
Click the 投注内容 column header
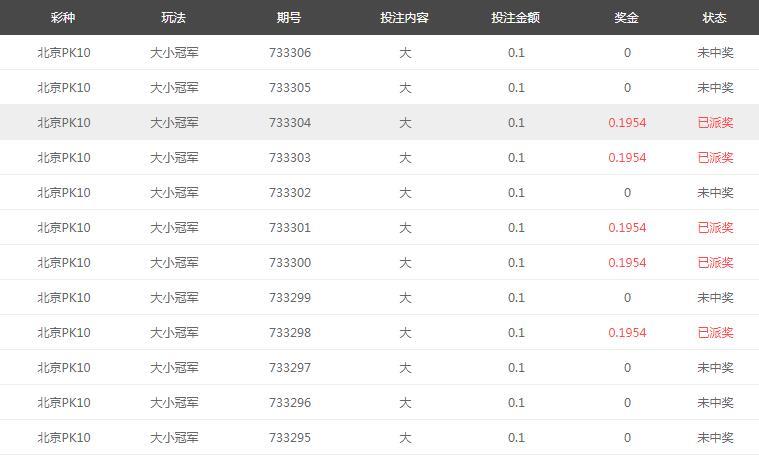405,18
